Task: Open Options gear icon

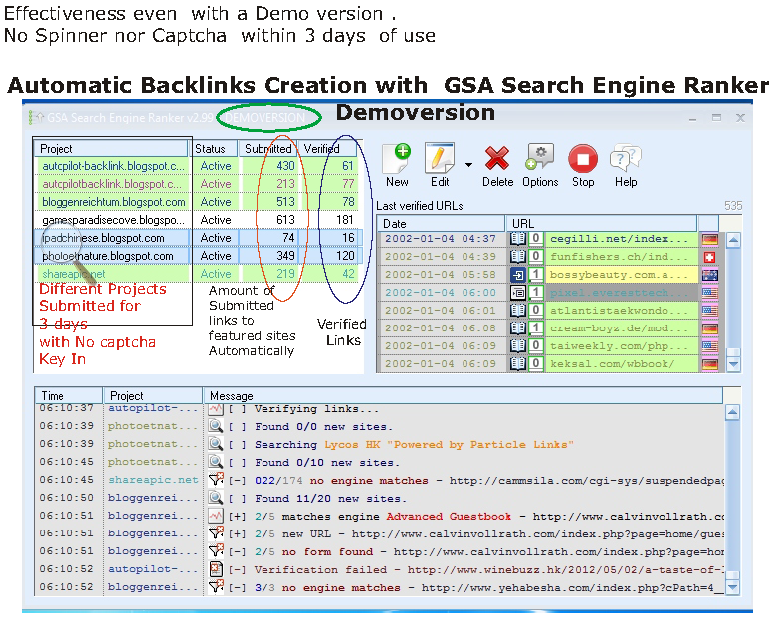Action: (539, 157)
